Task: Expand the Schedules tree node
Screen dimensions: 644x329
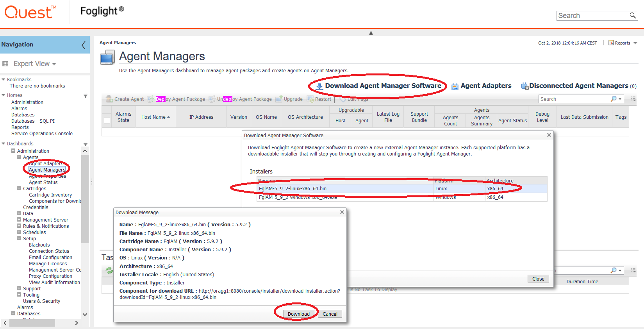Action: pyautogui.click(x=19, y=232)
